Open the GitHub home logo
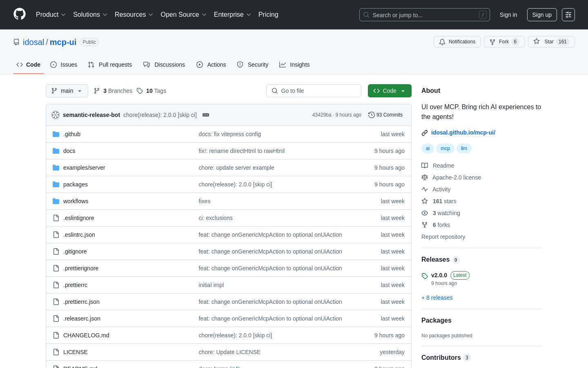The width and height of the screenshot is (588, 368). [x=20, y=14]
